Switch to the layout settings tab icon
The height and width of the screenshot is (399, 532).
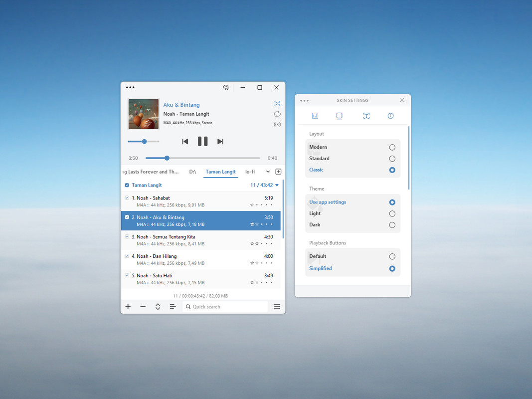pyautogui.click(x=339, y=116)
